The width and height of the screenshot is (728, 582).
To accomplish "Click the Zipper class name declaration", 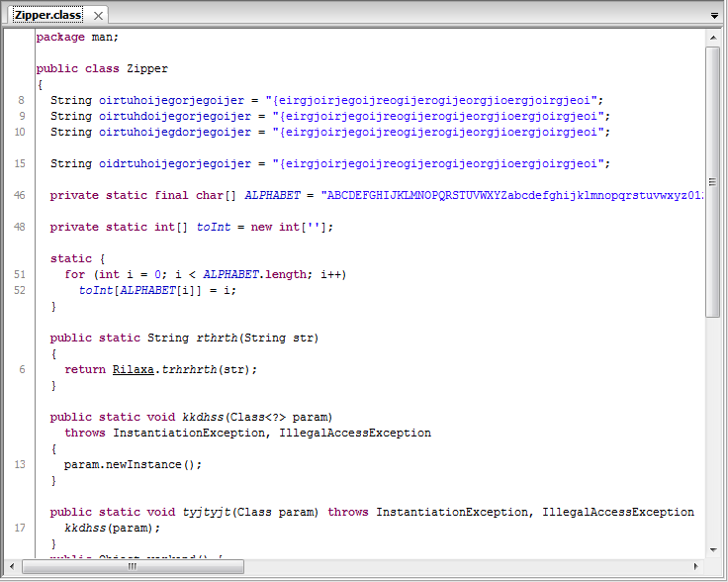I will point(147,68).
